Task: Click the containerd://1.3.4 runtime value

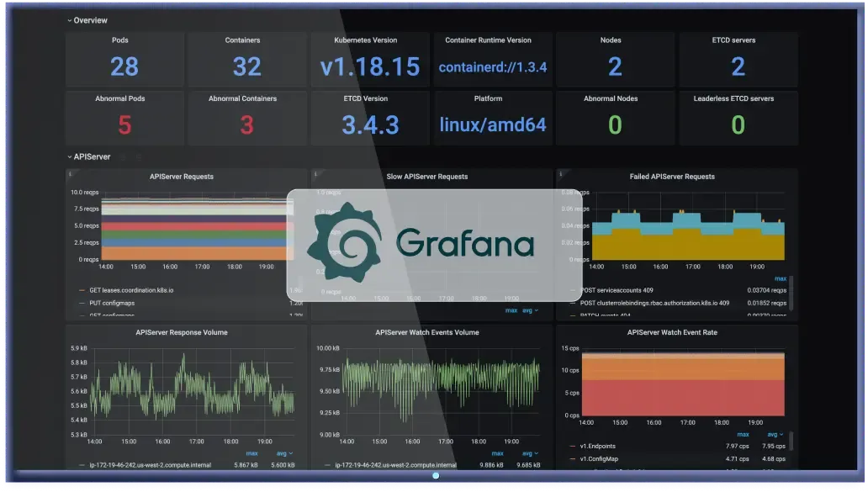Action: click(493, 67)
